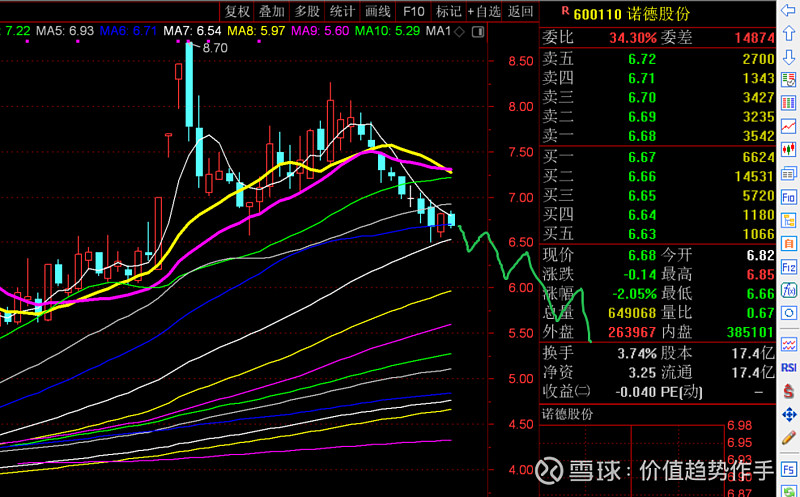The image size is (800, 497).
Task: Click 最高 high value 6.85
Action: click(x=760, y=275)
